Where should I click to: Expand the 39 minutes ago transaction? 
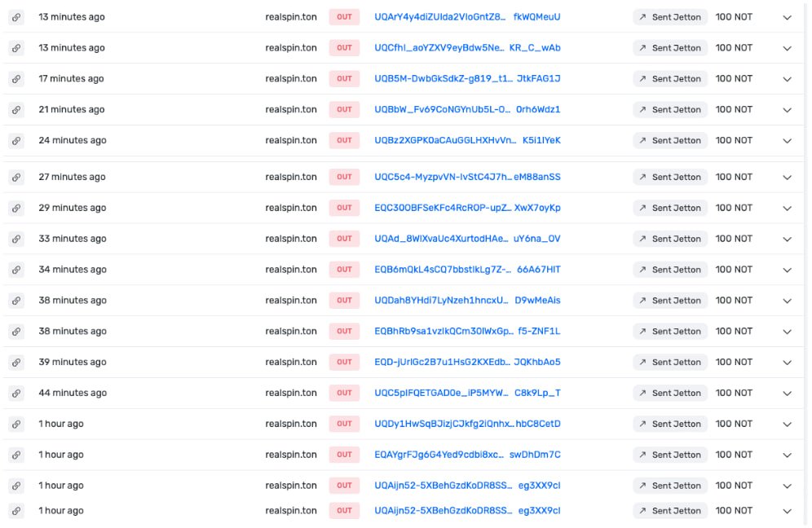point(788,363)
